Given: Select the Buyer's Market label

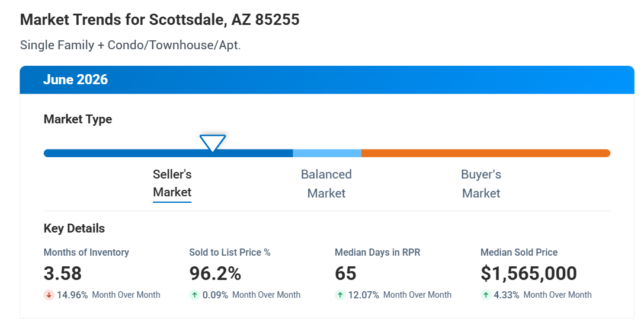Looking at the screenshot, I should (x=481, y=184).
